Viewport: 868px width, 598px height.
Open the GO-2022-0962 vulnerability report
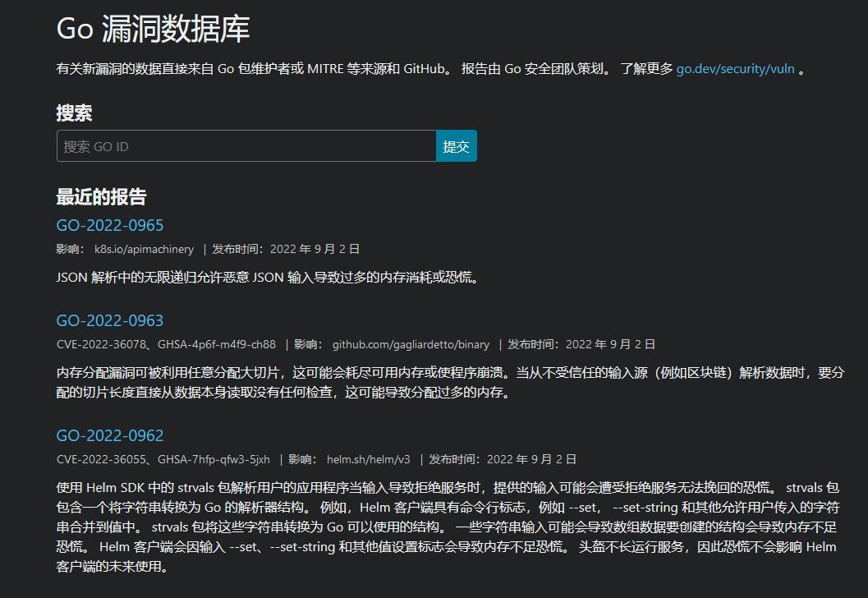tap(109, 435)
